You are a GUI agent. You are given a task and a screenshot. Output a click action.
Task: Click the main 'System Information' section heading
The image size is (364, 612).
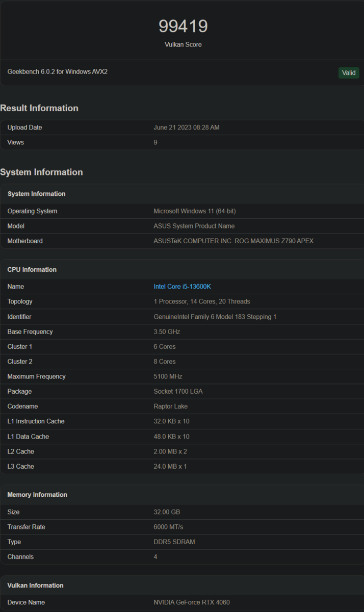[x=41, y=172]
